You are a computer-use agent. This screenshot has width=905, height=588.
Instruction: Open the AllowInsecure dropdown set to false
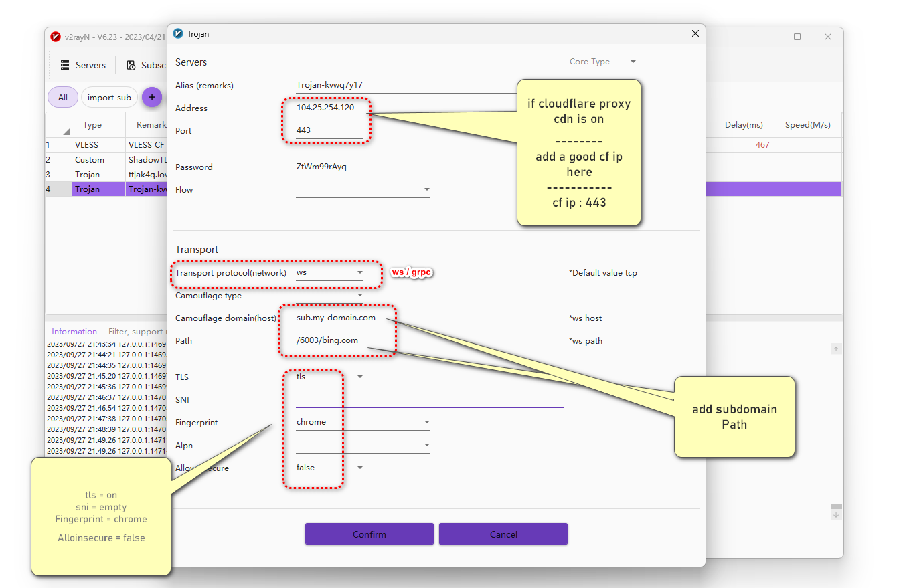coord(329,468)
